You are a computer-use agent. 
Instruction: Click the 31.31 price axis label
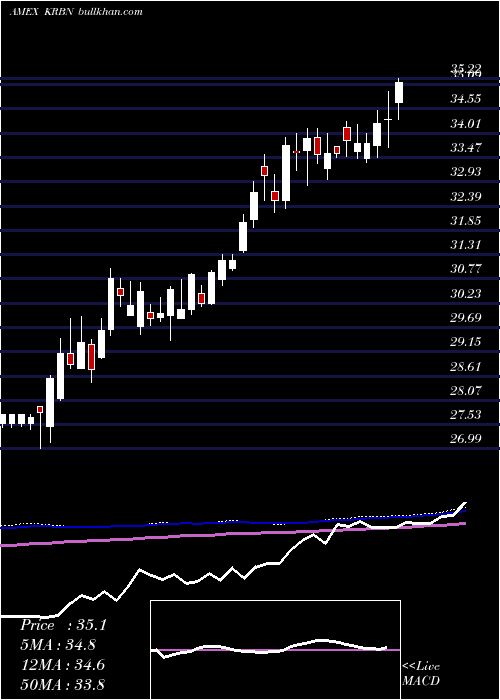(x=466, y=245)
